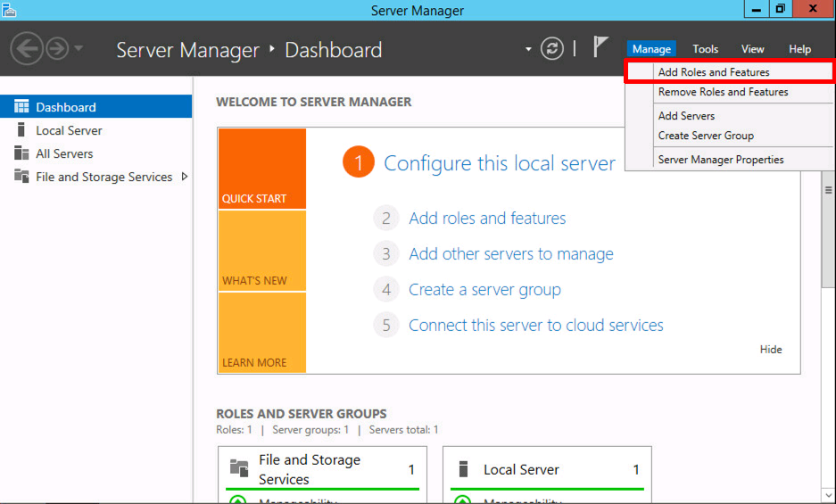The width and height of the screenshot is (836, 504).
Task: Open the notifications flag icon
Action: [600, 47]
